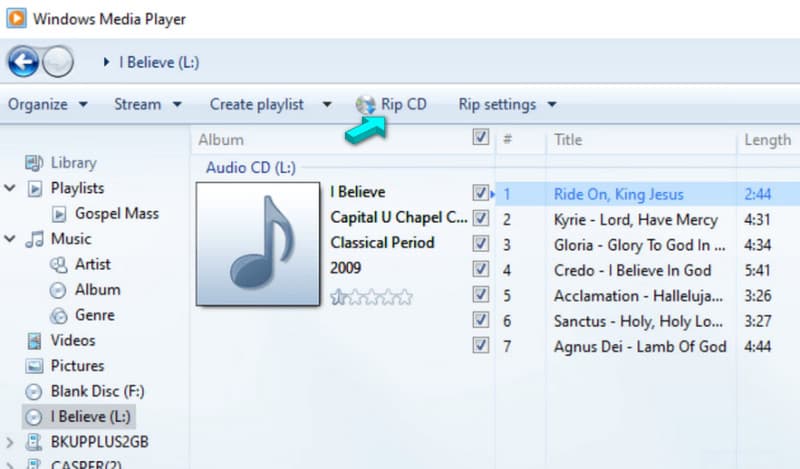Click the Artist icon in sidebar

click(x=59, y=264)
